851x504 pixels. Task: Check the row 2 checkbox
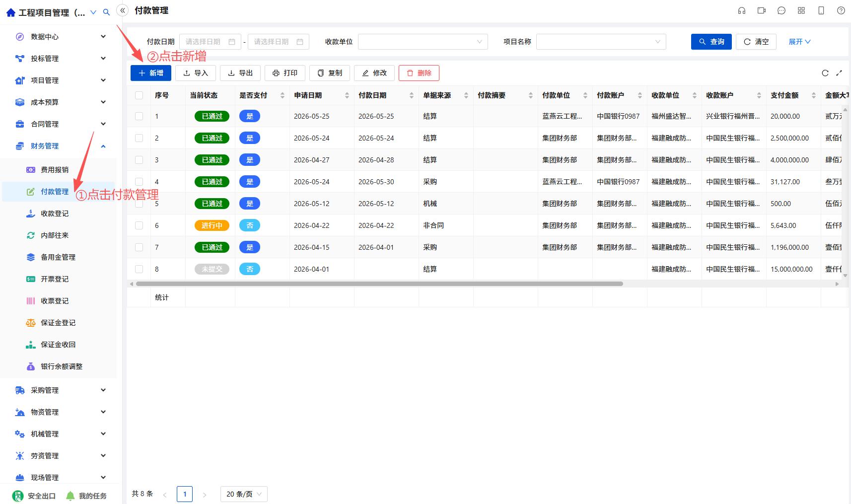pyautogui.click(x=139, y=138)
